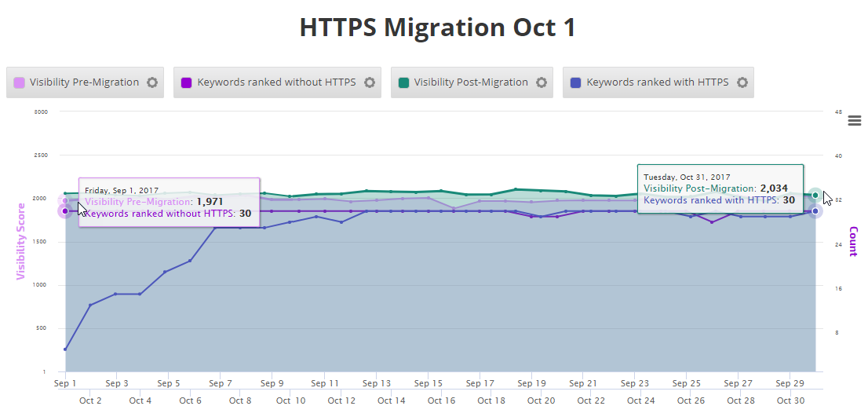
Task: Click the first blue HTTPS point at Sep 1
Action: (x=65, y=349)
